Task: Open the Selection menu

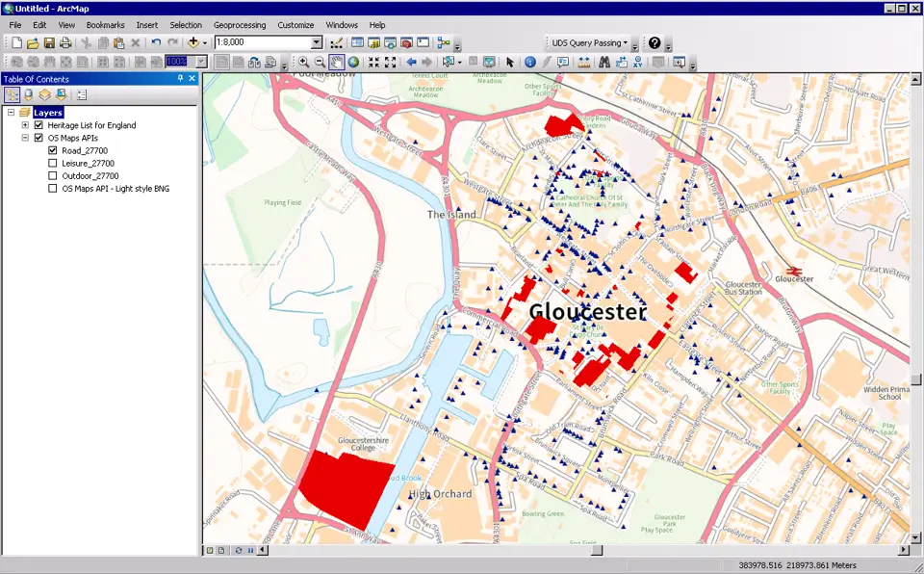Action: 186,25
